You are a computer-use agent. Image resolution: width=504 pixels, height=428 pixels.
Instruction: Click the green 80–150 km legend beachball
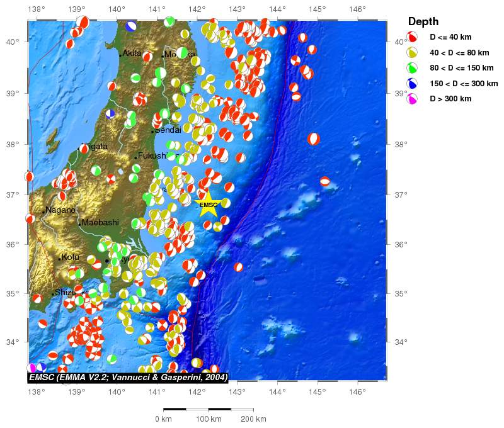[x=413, y=68]
